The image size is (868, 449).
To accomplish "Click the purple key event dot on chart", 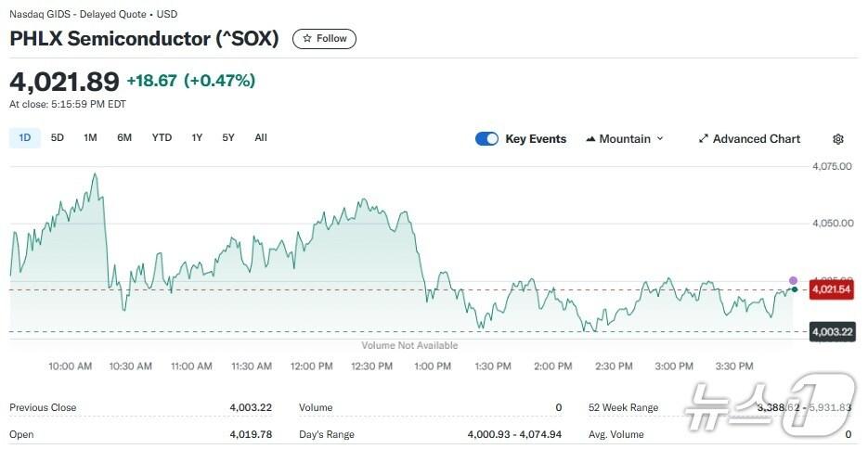I will coord(793,280).
